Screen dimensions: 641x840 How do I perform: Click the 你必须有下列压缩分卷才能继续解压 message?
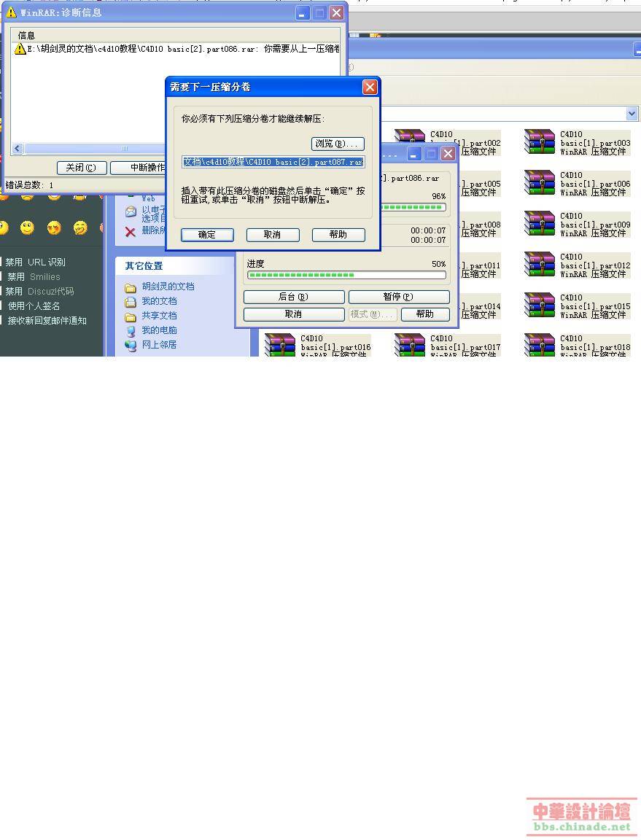pyautogui.click(x=253, y=118)
